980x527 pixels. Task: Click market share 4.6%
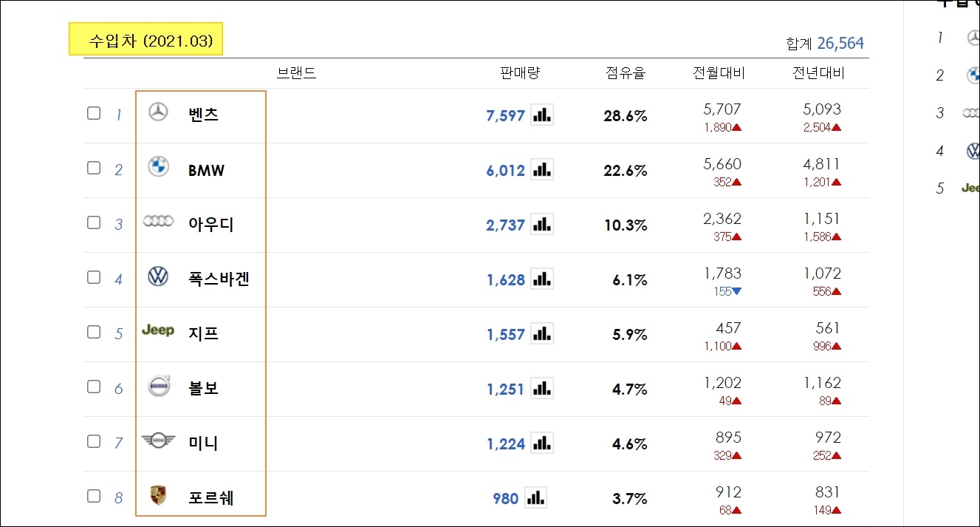coord(629,444)
